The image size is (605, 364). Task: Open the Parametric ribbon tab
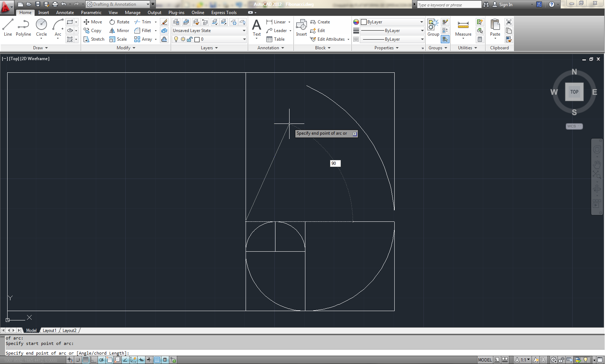click(x=91, y=13)
